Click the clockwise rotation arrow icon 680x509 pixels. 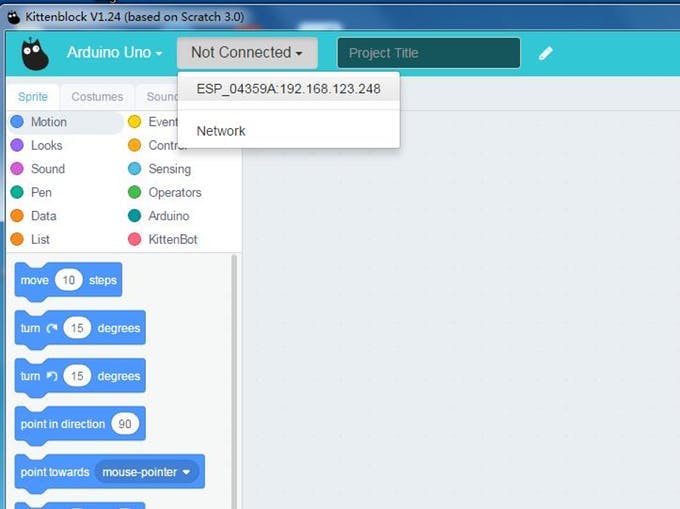coord(52,328)
